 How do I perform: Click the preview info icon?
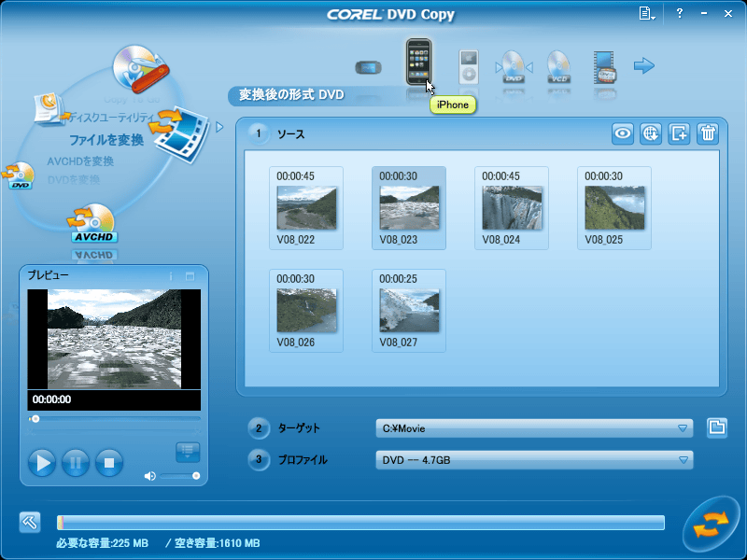coord(171,276)
